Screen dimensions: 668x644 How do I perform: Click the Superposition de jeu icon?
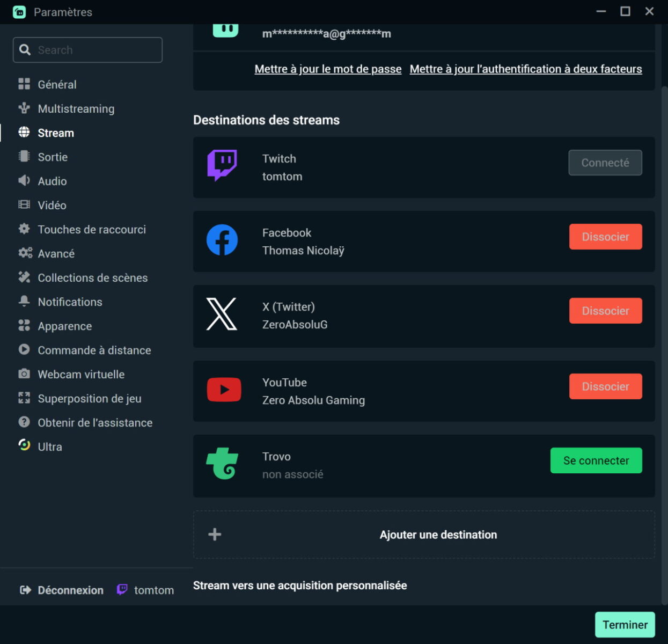(24, 398)
